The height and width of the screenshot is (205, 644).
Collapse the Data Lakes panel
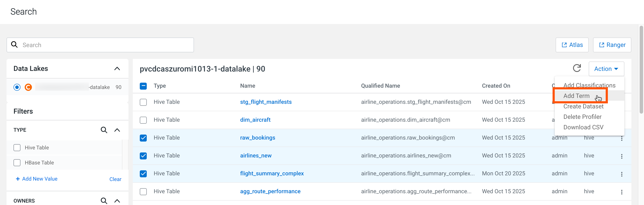117,68
